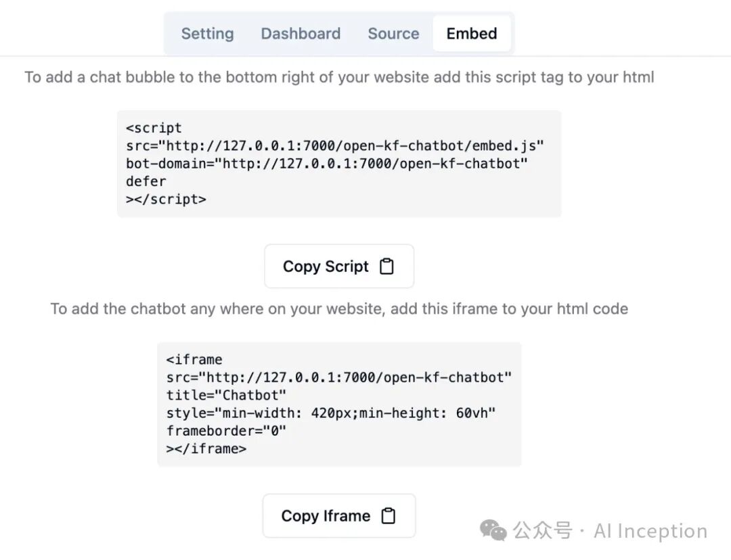Switch to the Setting tab
731x560 pixels.
coord(207,34)
